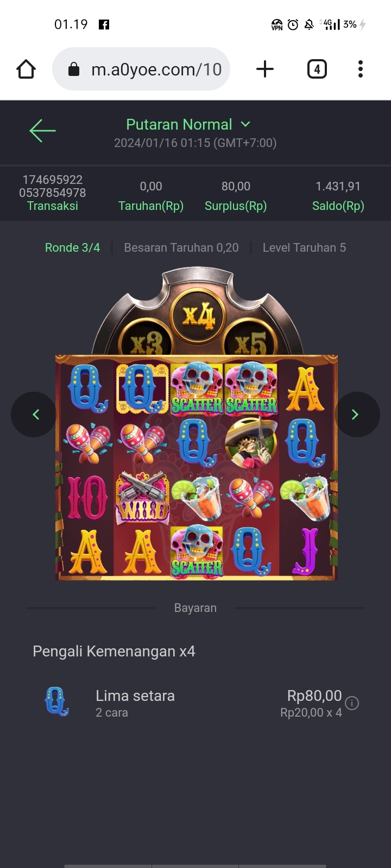Click the WILD symbol on the reels
This screenshot has width=391, height=868.
(142, 497)
